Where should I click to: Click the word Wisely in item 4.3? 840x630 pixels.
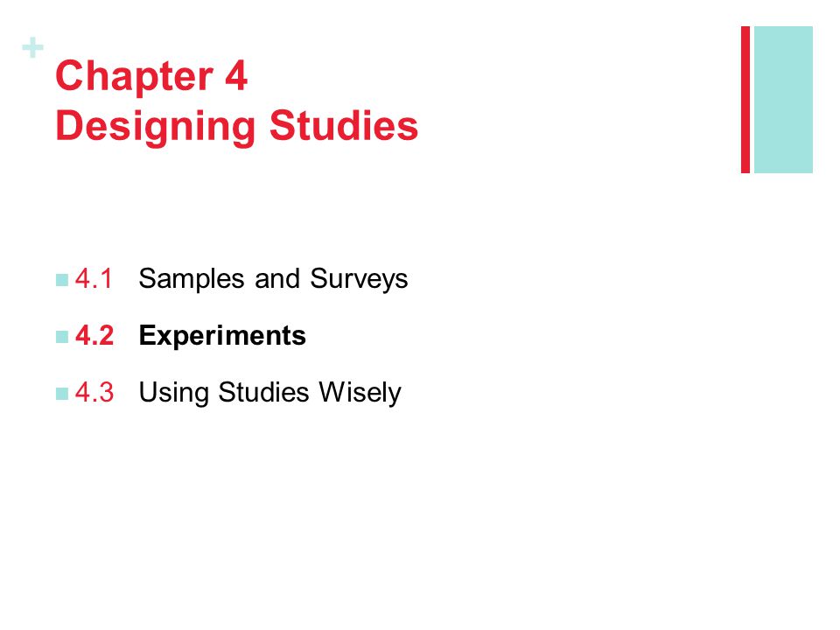click(360, 393)
